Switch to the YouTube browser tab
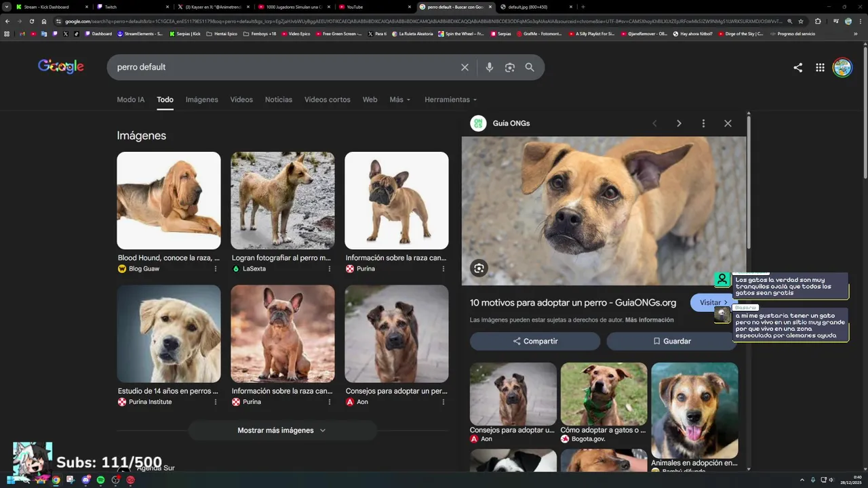868x488 pixels. [x=375, y=7]
